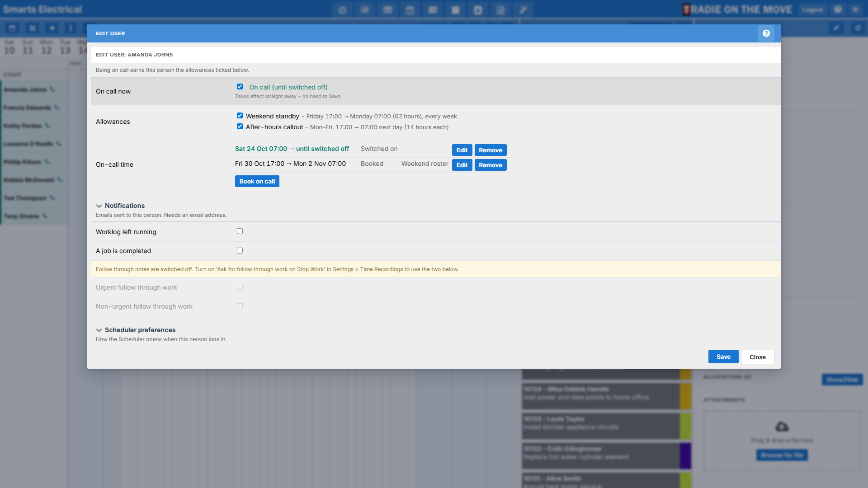Viewport: 868px width, 488px height.
Task: Toggle the After-hours callout allowance checkbox
Action: (240, 127)
